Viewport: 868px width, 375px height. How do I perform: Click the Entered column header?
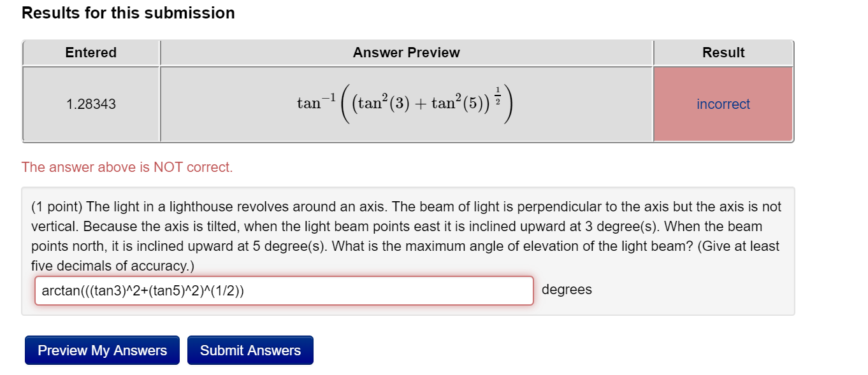(90, 52)
